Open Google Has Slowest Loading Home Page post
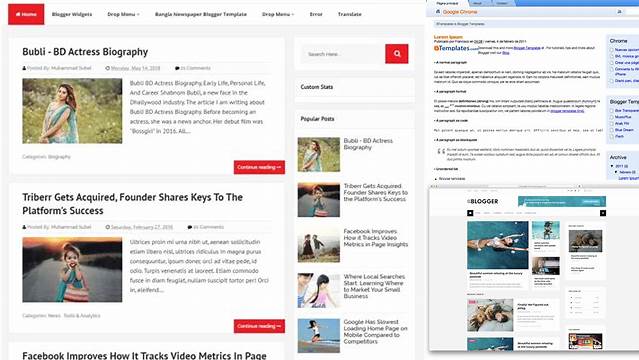Screen dimensions: 639x360 pyautogui.click(x=375, y=331)
